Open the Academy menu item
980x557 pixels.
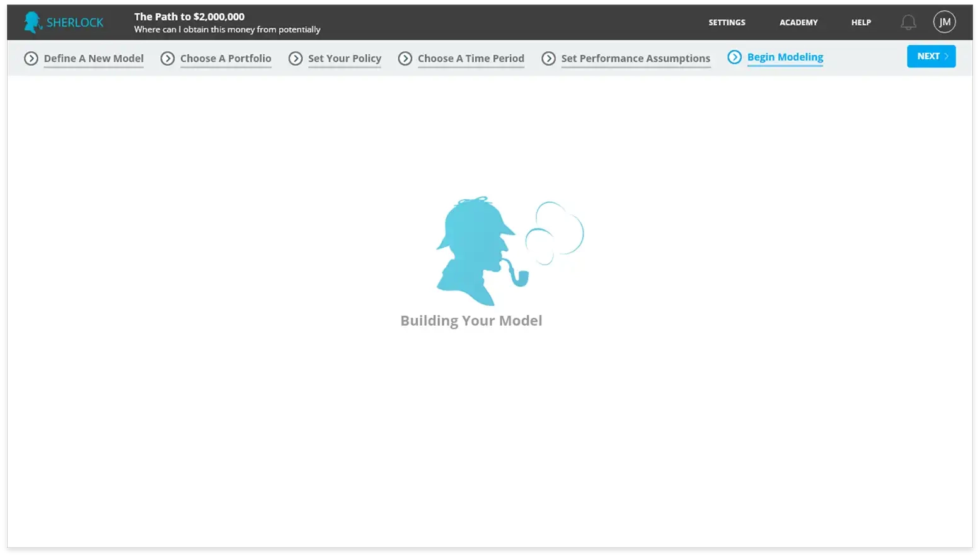coord(798,23)
